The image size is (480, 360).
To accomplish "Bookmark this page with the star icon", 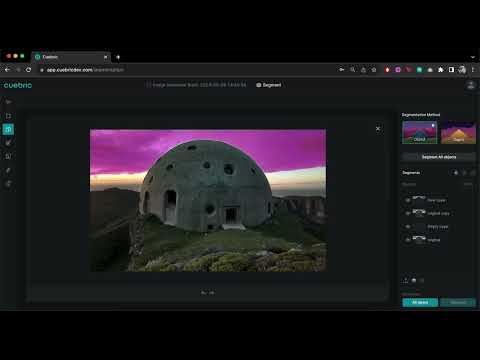I will pyautogui.click(x=374, y=70).
